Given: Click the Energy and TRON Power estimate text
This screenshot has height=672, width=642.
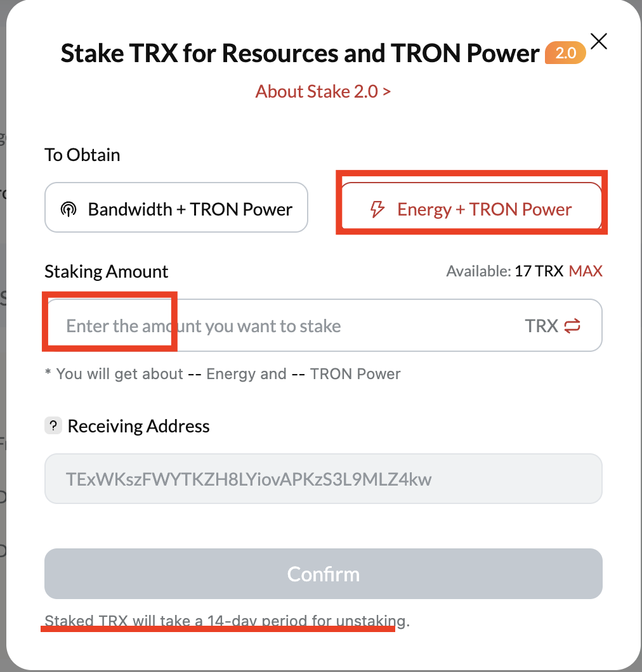Looking at the screenshot, I should coord(223,374).
